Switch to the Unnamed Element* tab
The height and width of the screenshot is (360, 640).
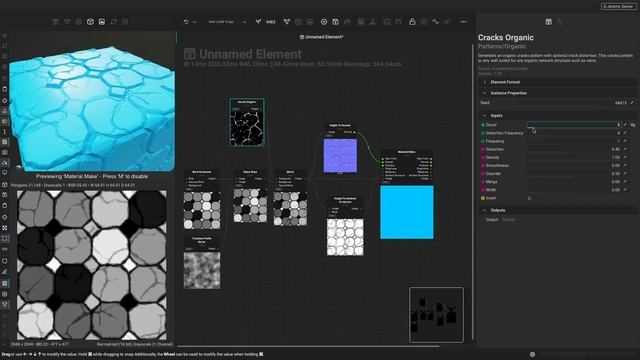[322, 37]
